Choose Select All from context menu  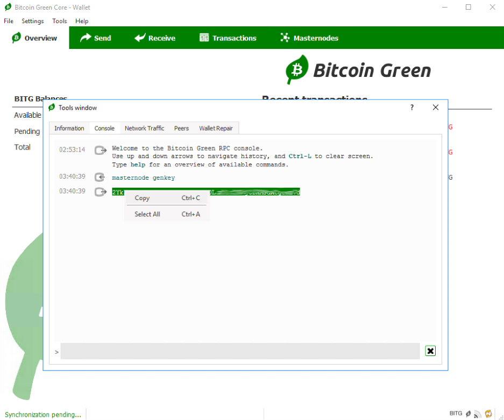click(x=167, y=214)
